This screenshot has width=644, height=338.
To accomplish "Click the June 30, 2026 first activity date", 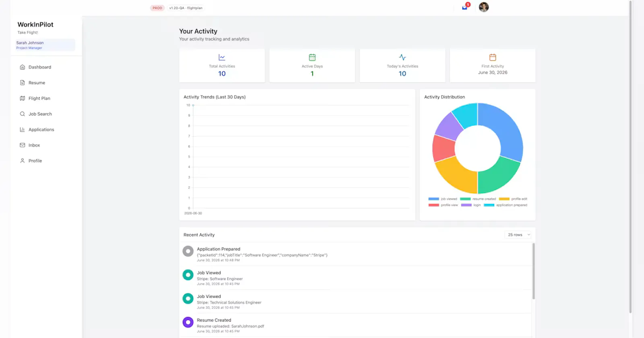I will (493, 73).
